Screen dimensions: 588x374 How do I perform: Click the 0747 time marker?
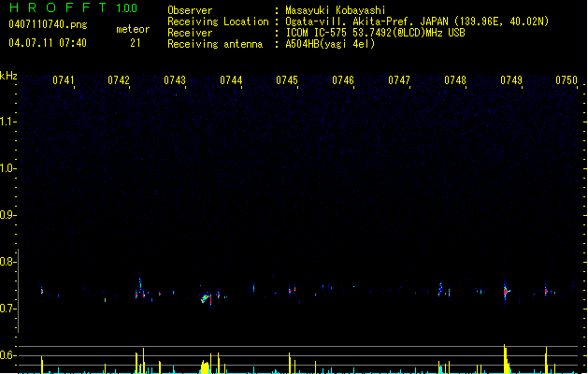399,80
